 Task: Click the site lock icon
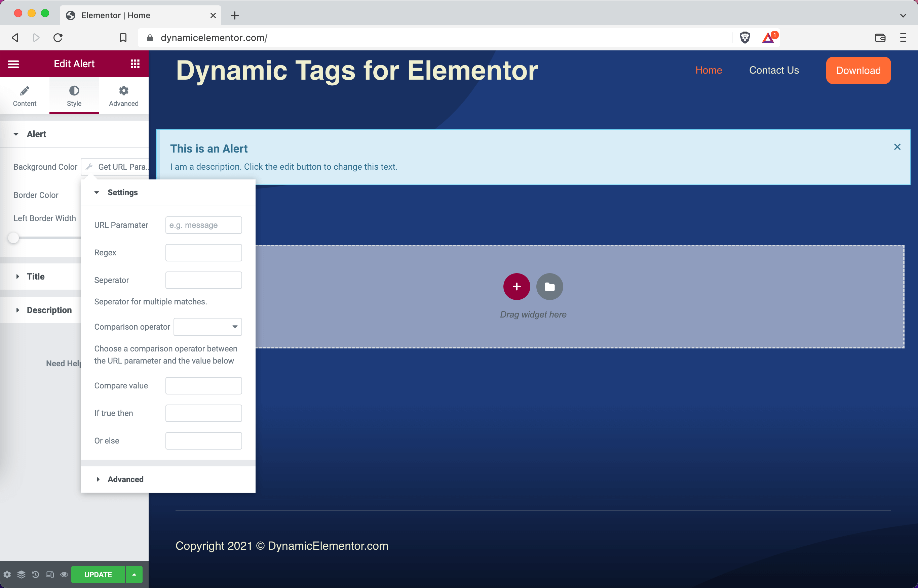pos(150,38)
